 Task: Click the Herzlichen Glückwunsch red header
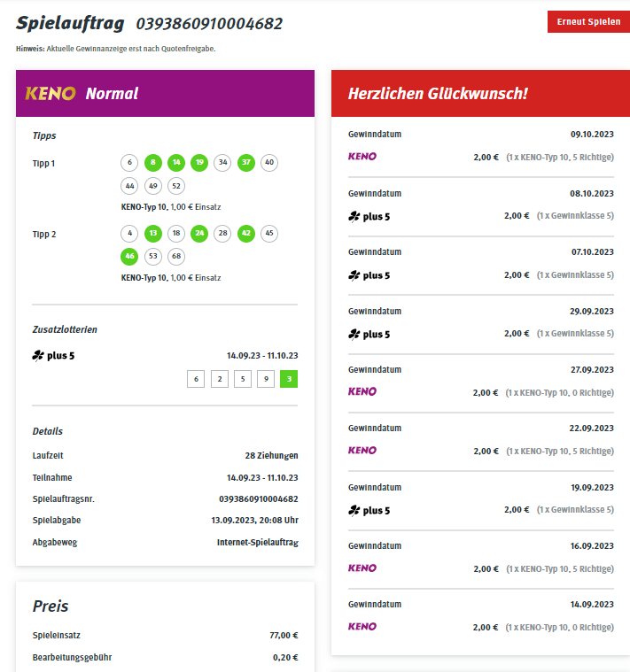481,94
